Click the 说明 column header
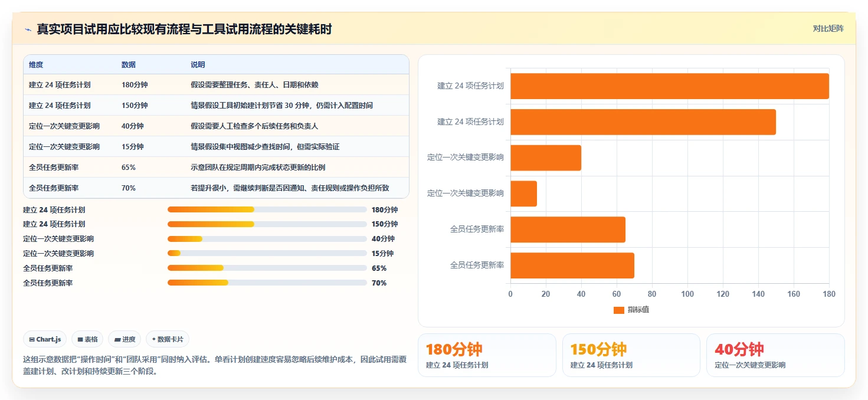 (198, 65)
